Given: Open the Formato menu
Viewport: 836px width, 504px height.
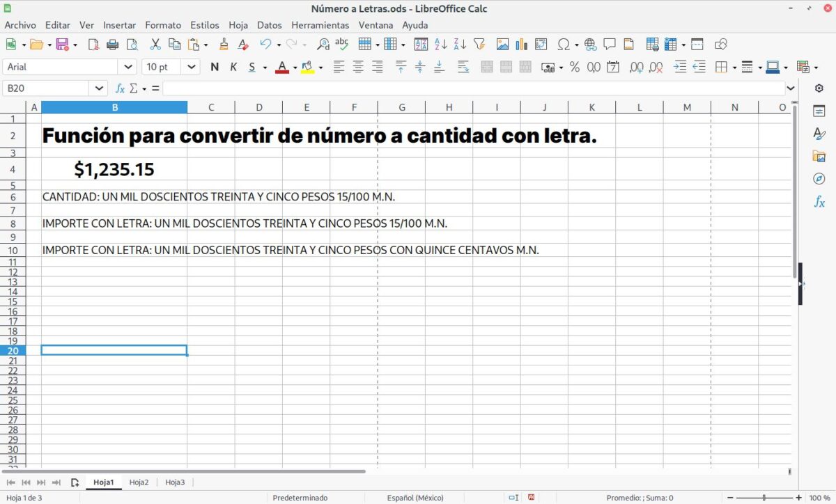Looking at the screenshot, I should pyautogui.click(x=163, y=24).
